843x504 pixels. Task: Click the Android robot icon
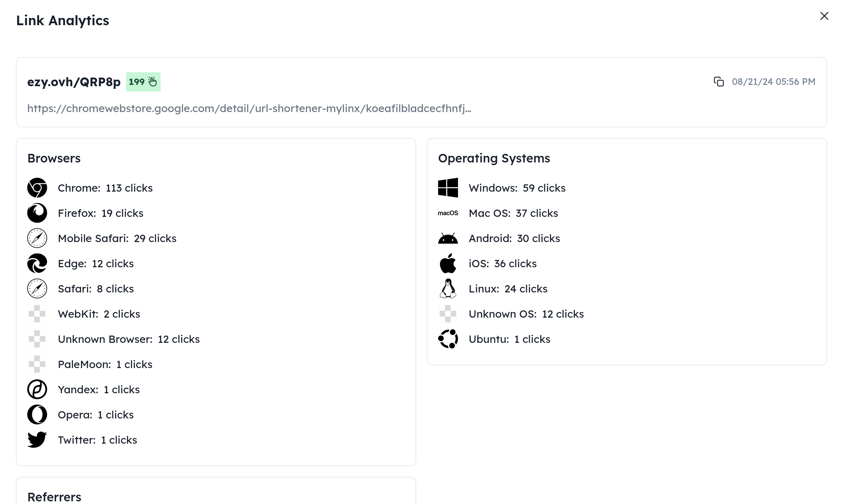click(448, 238)
